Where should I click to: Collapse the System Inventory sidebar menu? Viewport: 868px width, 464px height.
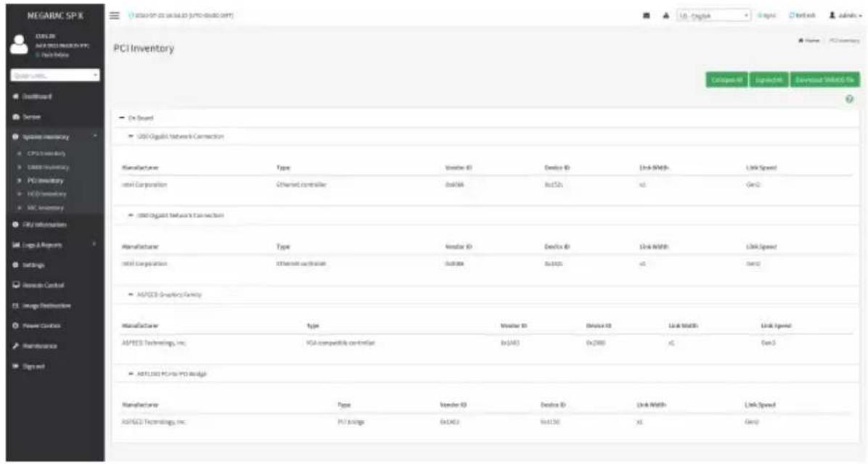pos(55,136)
